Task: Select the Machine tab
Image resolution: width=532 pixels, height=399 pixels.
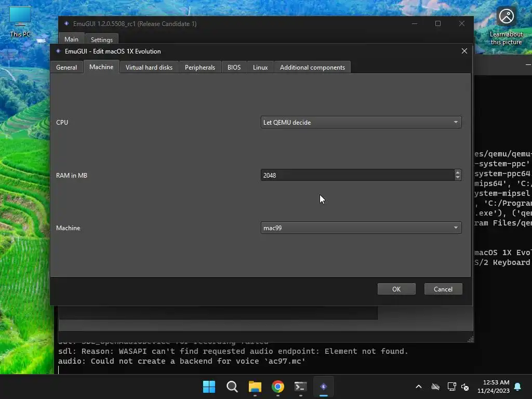Action: click(101, 67)
